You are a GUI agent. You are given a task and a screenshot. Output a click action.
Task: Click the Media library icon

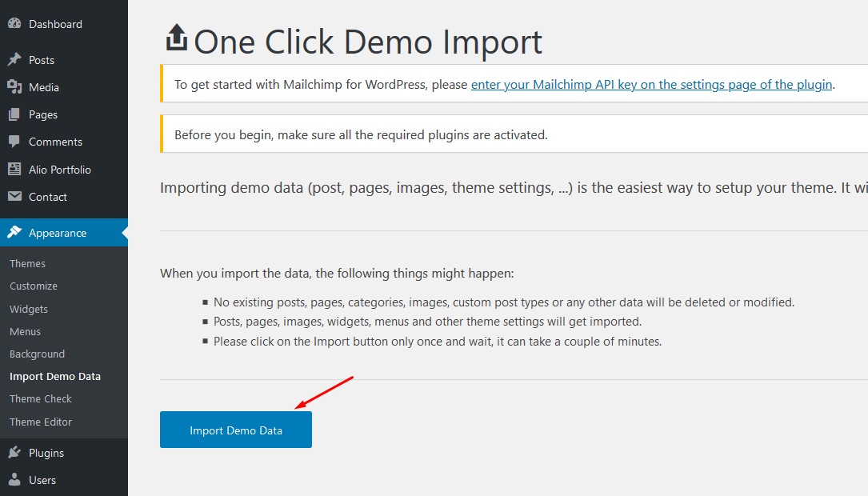coord(14,87)
